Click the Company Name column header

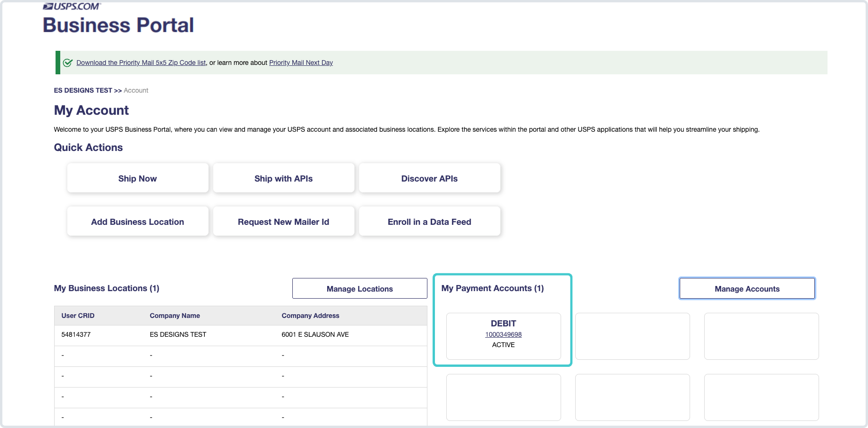coord(175,316)
